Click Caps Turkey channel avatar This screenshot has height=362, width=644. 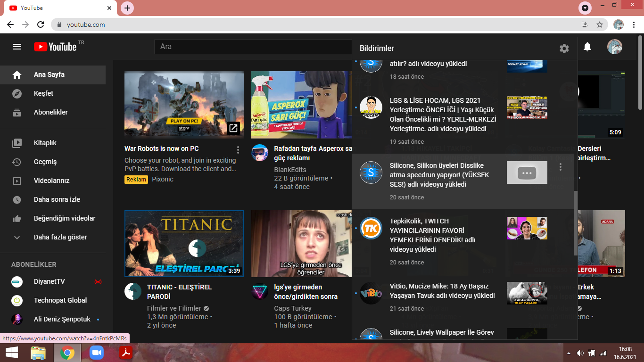click(x=260, y=291)
